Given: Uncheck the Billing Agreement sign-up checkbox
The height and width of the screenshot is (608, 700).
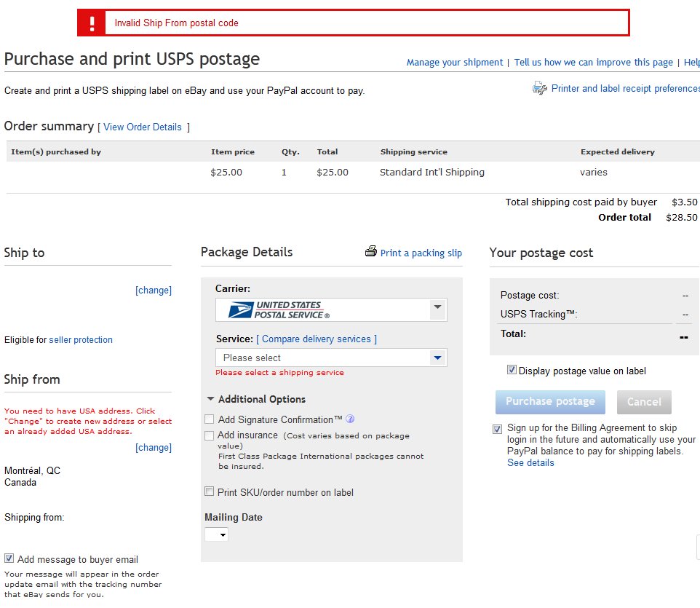Looking at the screenshot, I should pos(497,429).
